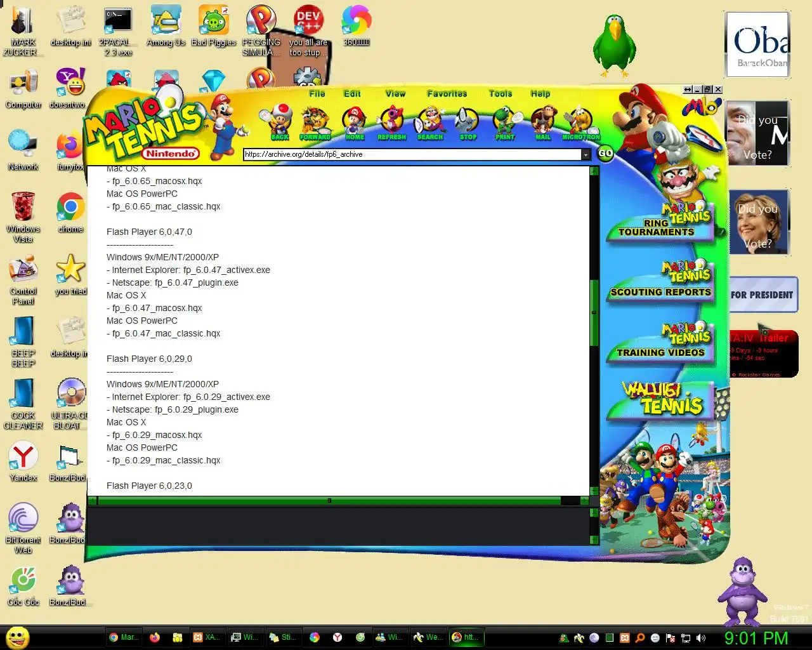
Task: Click the "fp_6.0.65_mac_classic.hqx" line
Action: tap(164, 206)
